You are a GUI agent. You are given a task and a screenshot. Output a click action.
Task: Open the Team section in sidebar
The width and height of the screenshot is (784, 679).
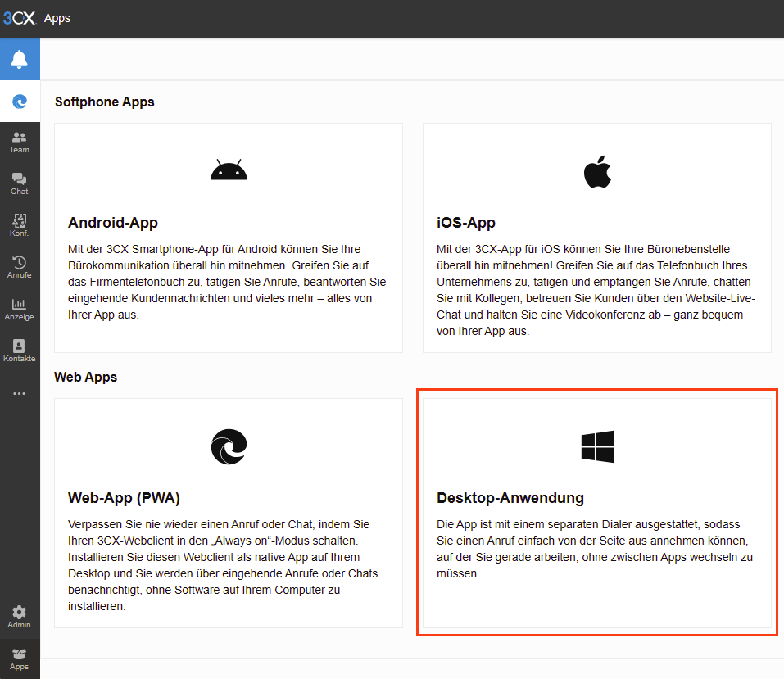pos(19,141)
